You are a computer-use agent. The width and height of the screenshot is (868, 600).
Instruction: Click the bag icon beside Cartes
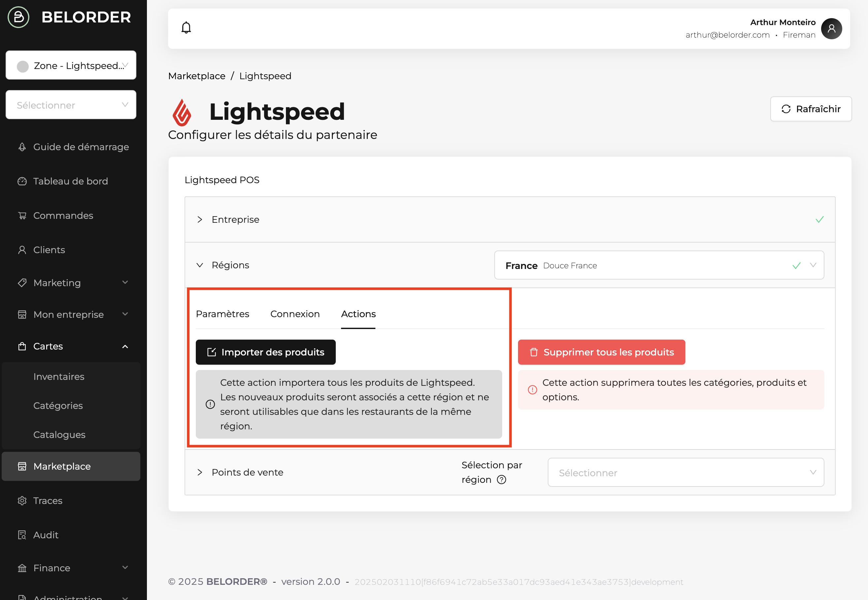click(22, 346)
